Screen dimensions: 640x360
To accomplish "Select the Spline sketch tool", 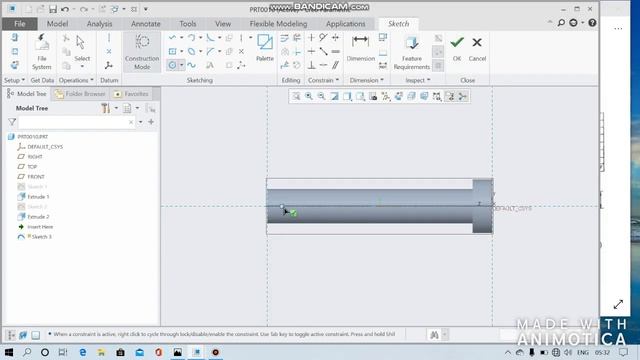I will 191,65.
